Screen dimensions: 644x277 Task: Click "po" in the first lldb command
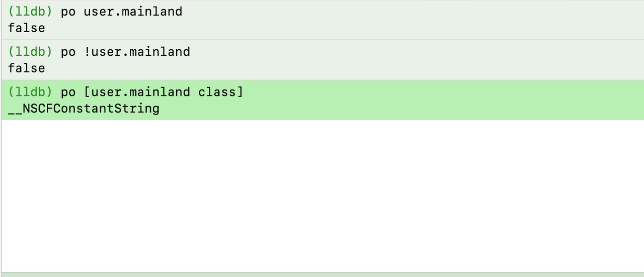[68, 12]
